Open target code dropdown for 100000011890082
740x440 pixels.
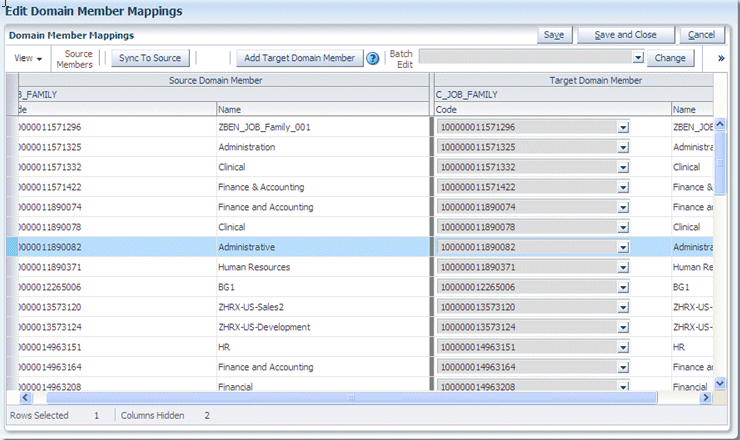click(x=623, y=247)
